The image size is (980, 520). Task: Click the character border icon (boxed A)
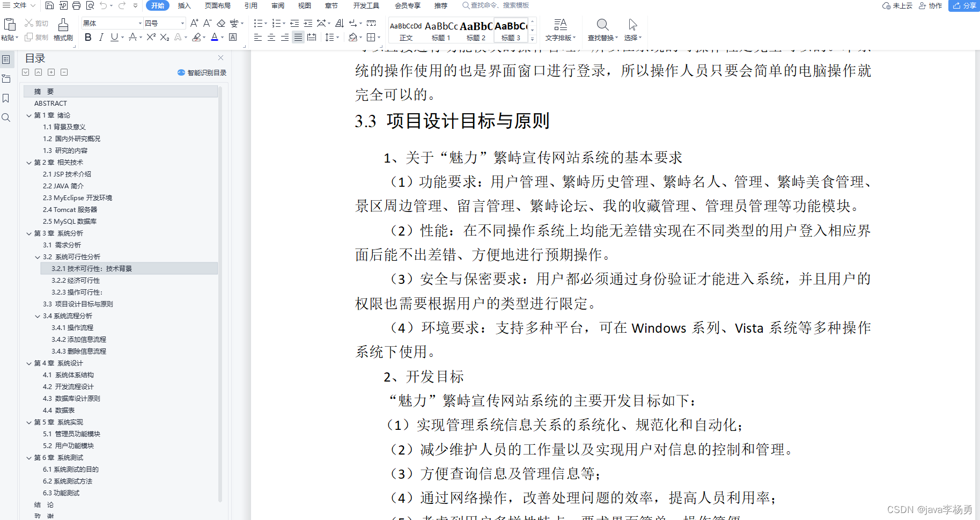[x=233, y=37]
